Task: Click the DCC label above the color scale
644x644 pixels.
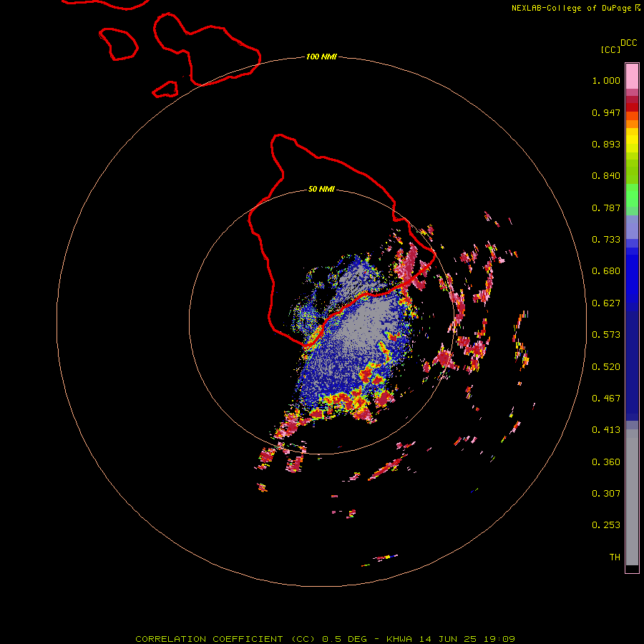Action: click(628, 43)
